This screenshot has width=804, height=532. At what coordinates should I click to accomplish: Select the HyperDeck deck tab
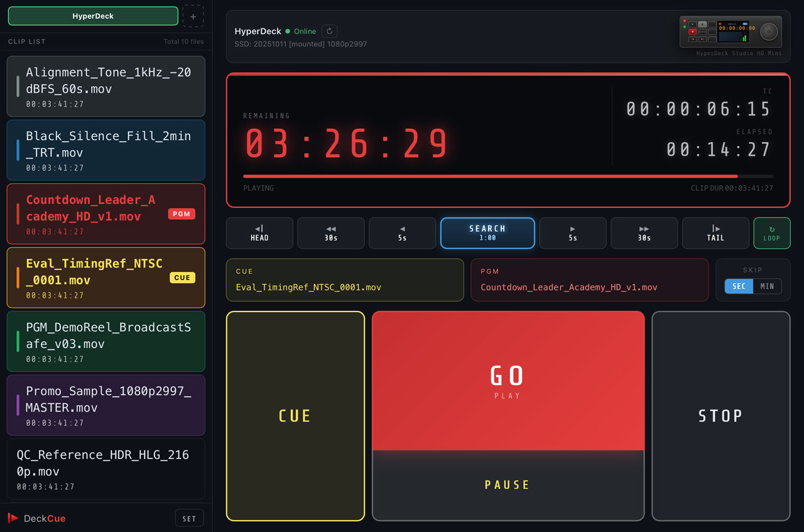[93, 16]
